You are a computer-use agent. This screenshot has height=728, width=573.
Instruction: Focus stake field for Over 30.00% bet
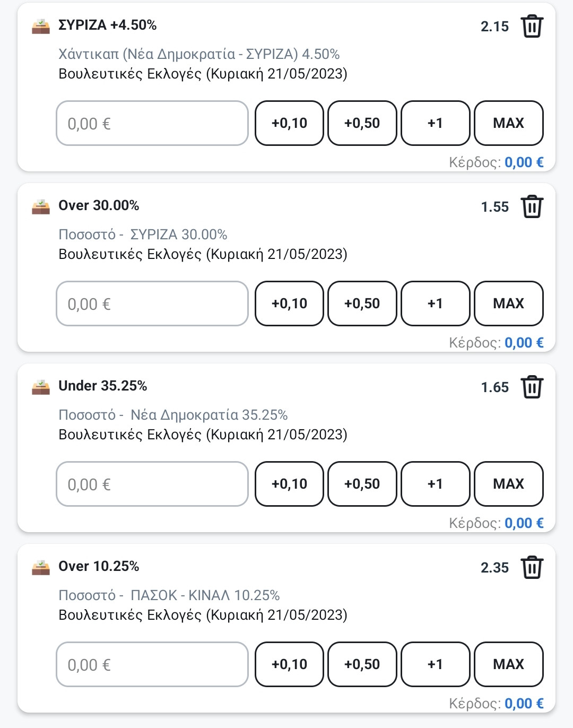152,304
